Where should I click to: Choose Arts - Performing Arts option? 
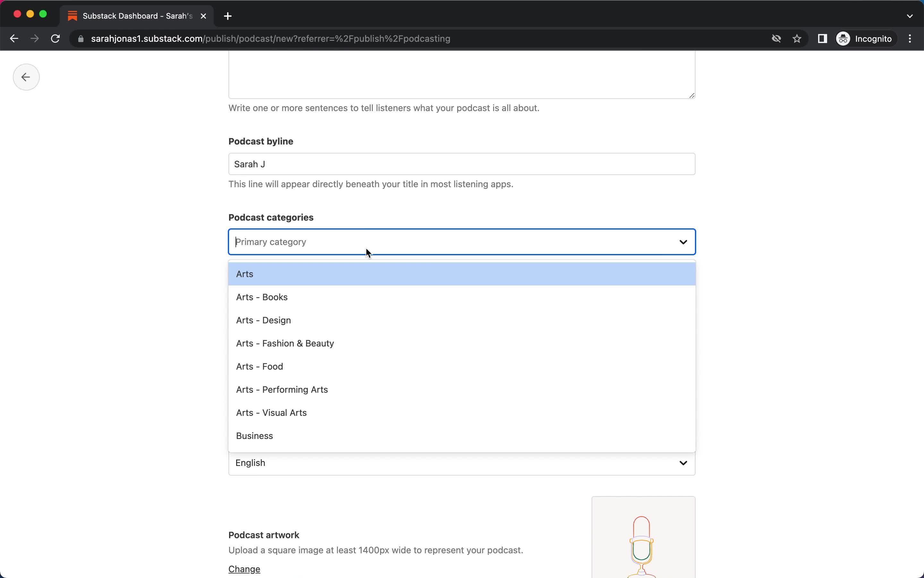pos(462,390)
